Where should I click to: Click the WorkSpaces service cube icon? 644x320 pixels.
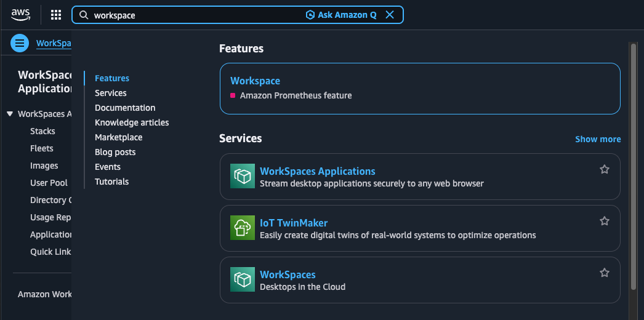[x=242, y=279]
